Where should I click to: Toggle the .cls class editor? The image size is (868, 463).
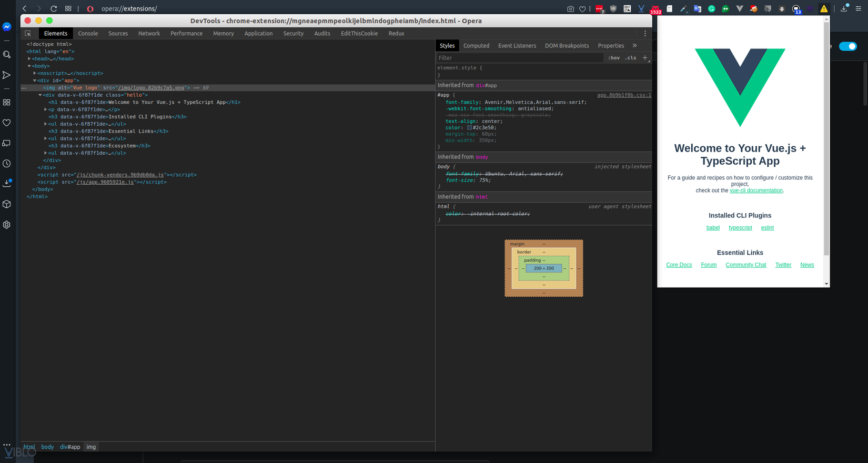coord(630,58)
